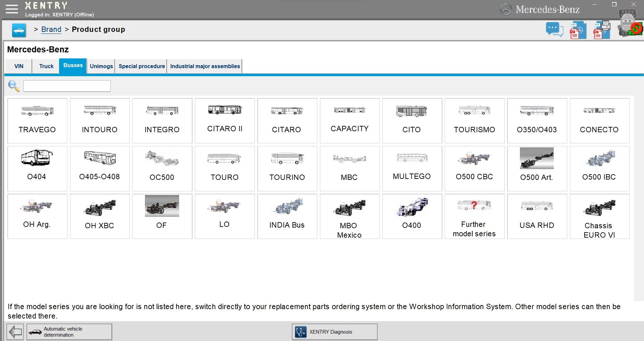Click the PDF history document icon

click(x=578, y=30)
